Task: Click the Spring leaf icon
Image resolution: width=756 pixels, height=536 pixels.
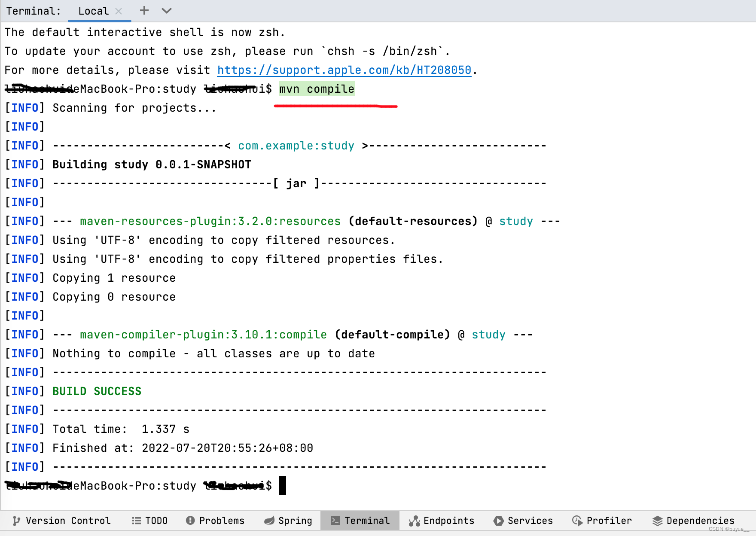Action: pos(269,521)
